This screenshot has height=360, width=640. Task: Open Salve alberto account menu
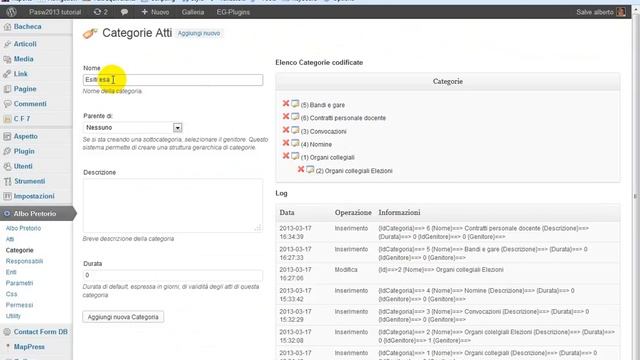[x=595, y=12]
